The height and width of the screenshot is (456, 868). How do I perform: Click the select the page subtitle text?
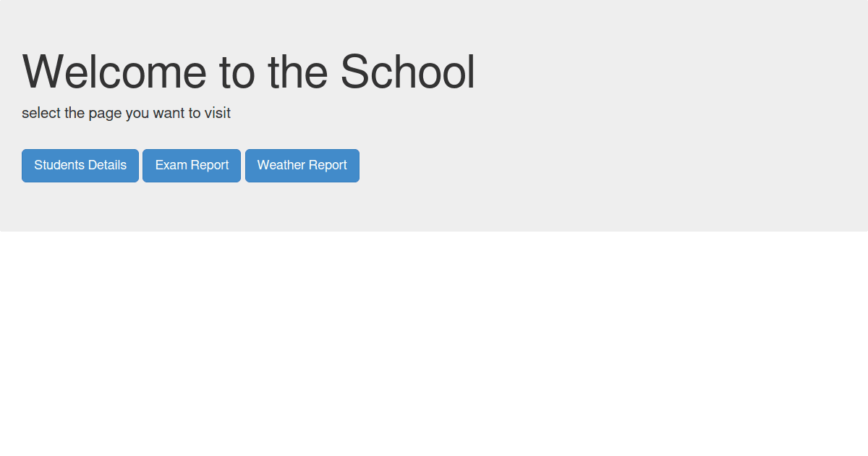(126, 113)
